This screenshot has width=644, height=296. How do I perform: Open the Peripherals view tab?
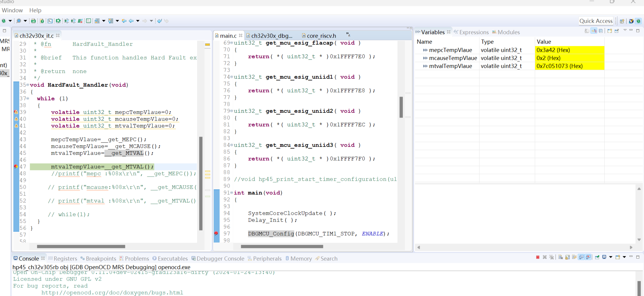[x=265, y=258]
